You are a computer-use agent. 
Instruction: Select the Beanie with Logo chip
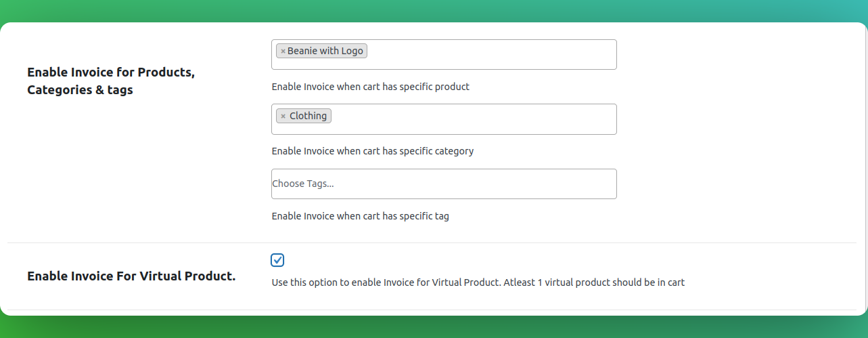(321, 51)
